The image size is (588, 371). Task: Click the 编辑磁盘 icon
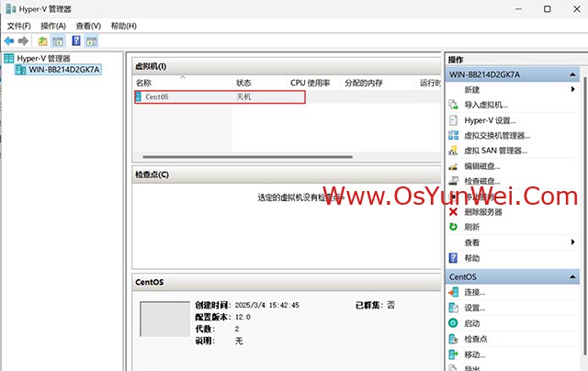coord(453,166)
